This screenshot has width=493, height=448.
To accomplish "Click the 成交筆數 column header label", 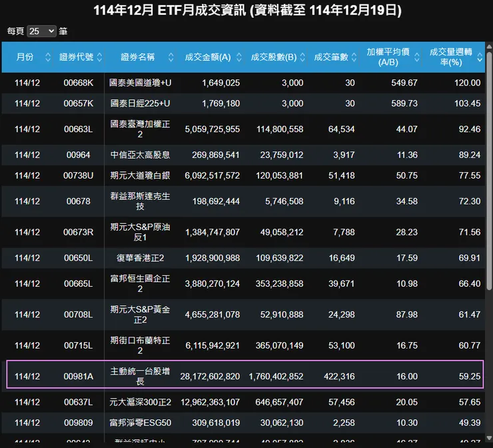I will (x=331, y=57).
